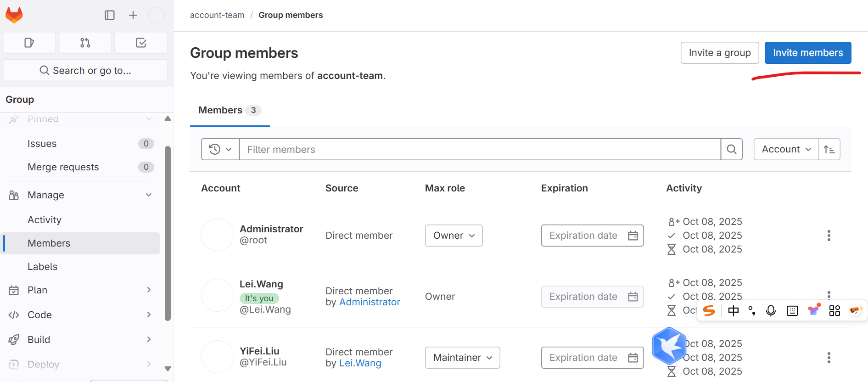Click the Account column header

click(x=221, y=188)
